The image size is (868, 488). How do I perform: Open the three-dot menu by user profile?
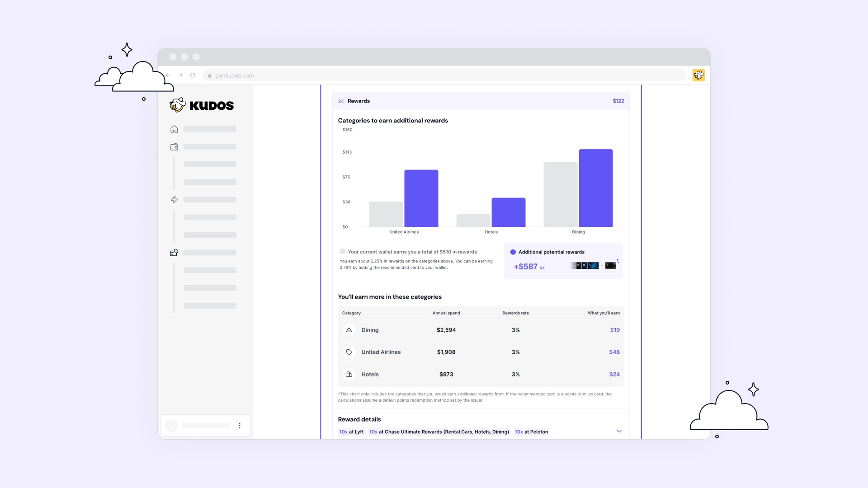point(240,426)
